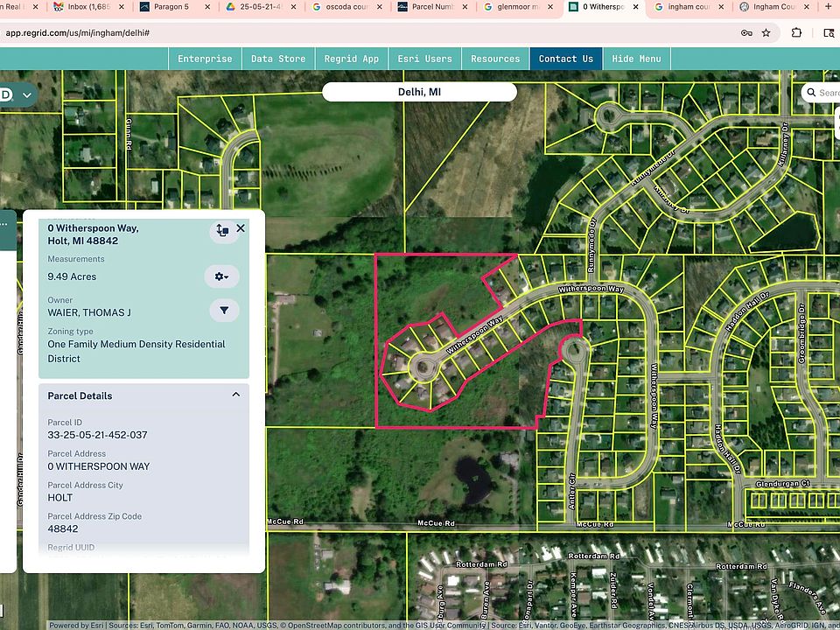This screenshot has width=840, height=630.
Task: Expand the chevron dropdown at top-left of map
Action: point(27,94)
